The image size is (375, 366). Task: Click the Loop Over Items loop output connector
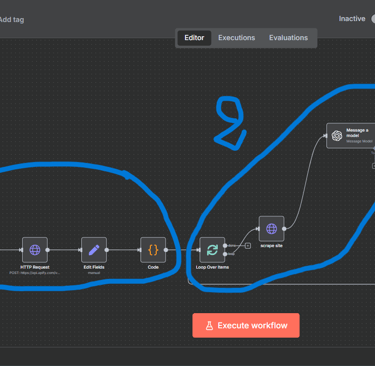(x=225, y=254)
